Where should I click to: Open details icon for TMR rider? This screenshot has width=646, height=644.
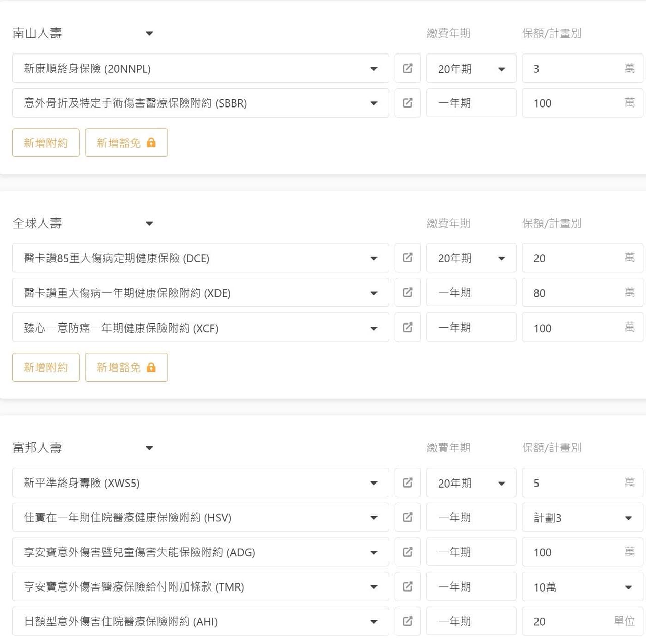[407, 586]
